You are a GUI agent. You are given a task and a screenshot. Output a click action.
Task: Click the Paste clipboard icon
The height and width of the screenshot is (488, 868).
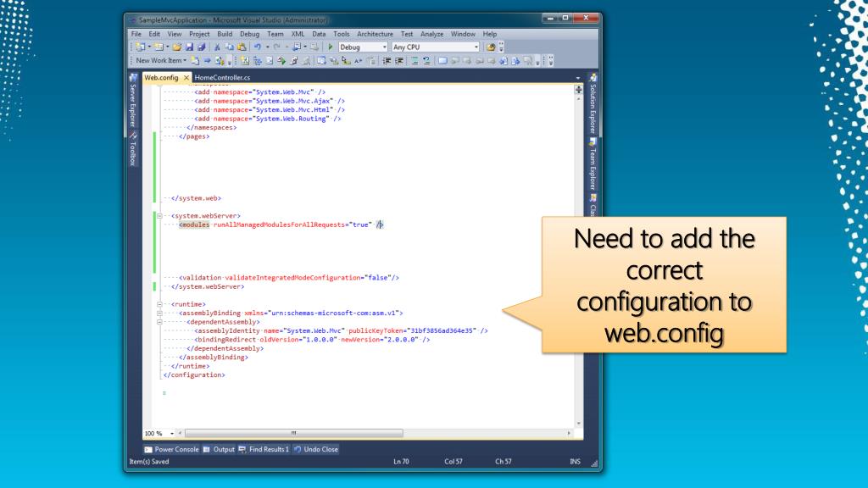tap(242, 47)
